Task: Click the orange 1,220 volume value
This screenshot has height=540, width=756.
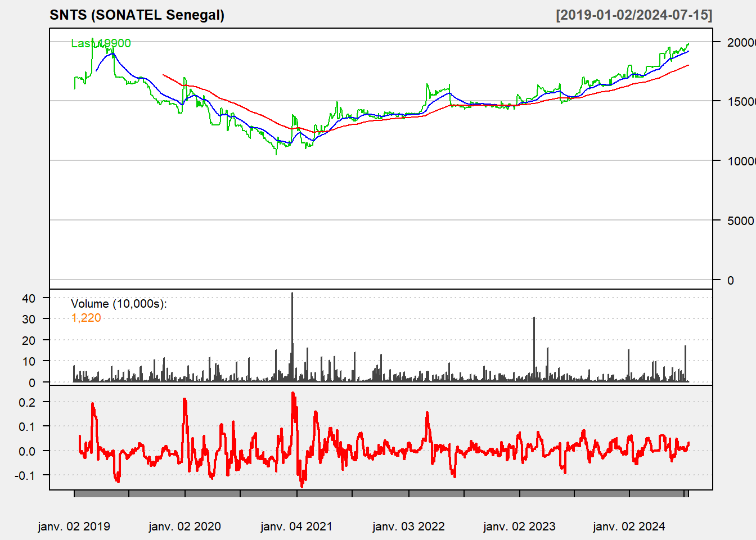Action: (86, 318)
